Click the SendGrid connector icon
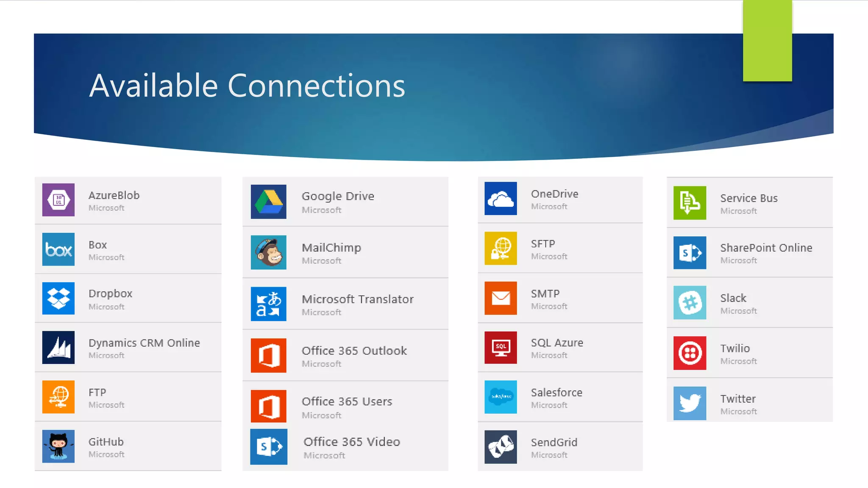 click(x=501, y=447)
